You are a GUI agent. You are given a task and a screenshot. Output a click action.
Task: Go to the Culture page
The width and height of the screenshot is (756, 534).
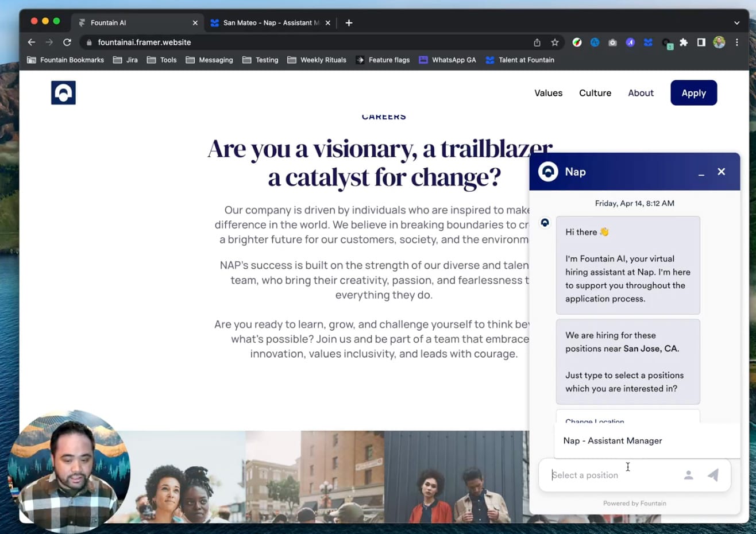pos(595,93)
